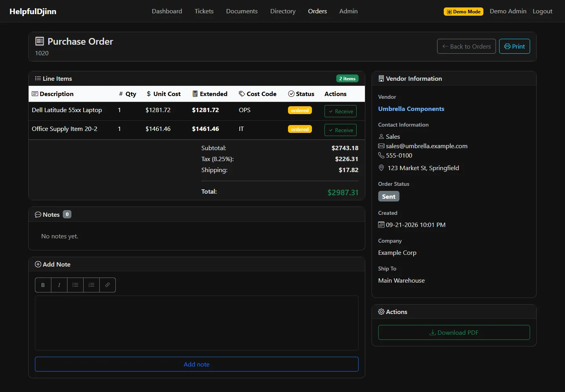Click the Purchase Order header icon
Image resolution: width=565 pixels, height=392 pixels.
pyautogui.click(x=40, y=41)
